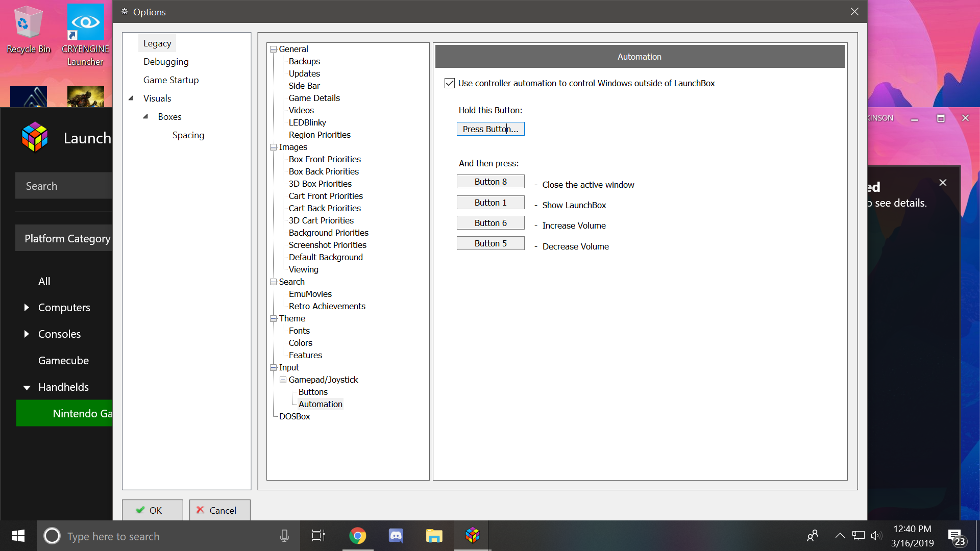Open the Platform Category selector
This screenshot has height=551, width=980.
pyautogui.click(x=64, y=238)
